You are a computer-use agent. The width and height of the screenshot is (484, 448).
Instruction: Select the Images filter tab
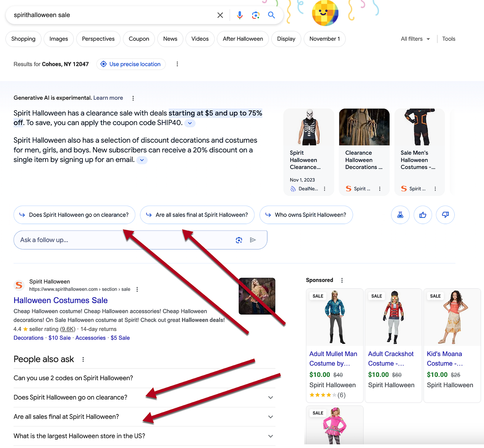pos(59,39)
